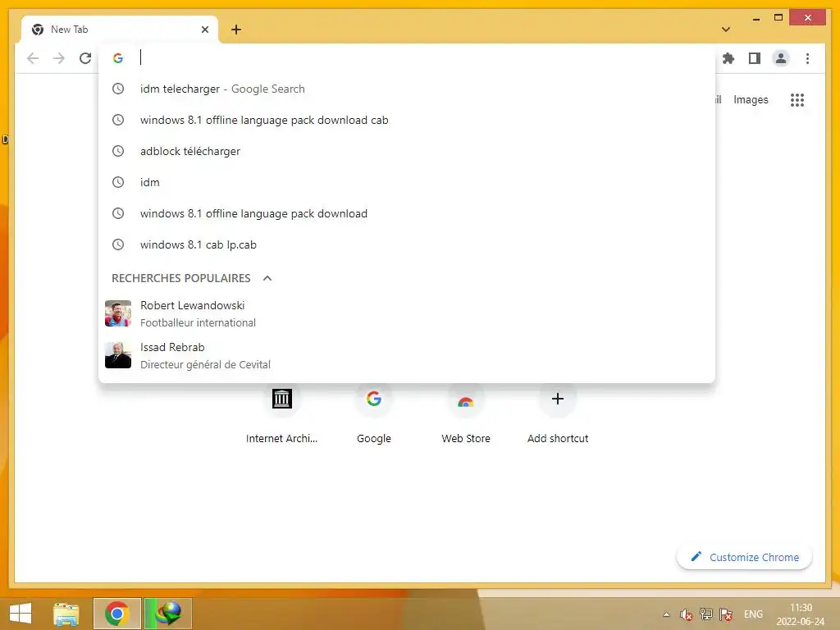This screenshot has height=630, width=840.
Task: Open the profile avatar menu
Action: click(781, 58)
